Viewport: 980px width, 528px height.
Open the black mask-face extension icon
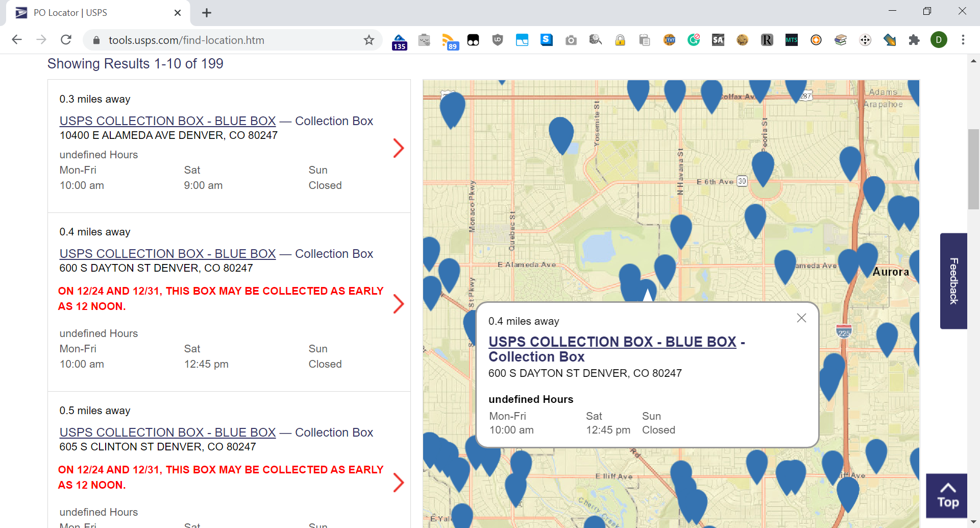[473, 40]
